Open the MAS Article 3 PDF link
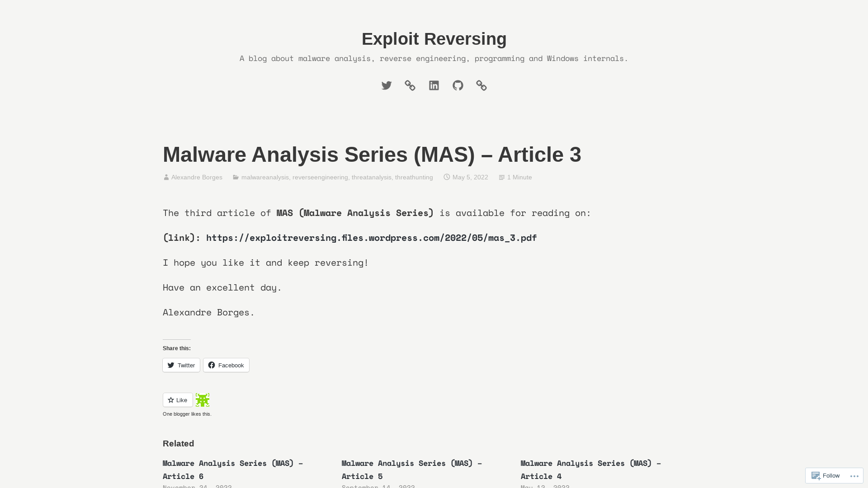Viewport: 868px width, 488px height. point(371,237)
